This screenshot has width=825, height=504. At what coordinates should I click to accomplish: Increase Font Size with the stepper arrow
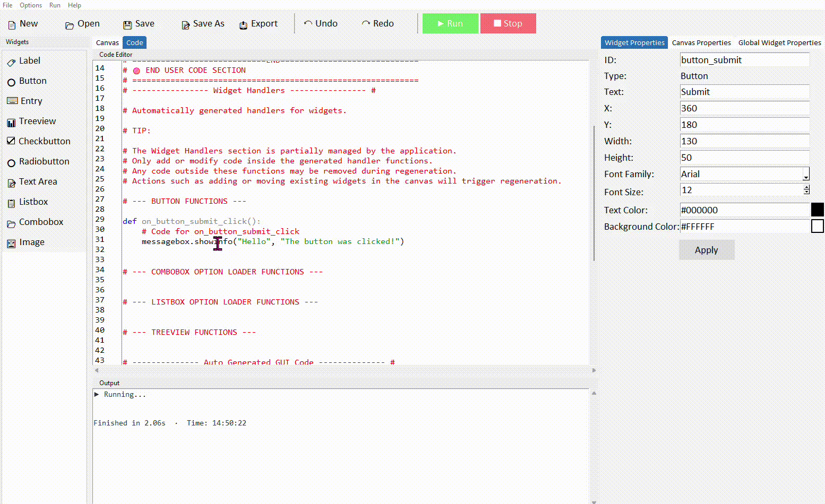pyautogui.click(x=806, y=188)
